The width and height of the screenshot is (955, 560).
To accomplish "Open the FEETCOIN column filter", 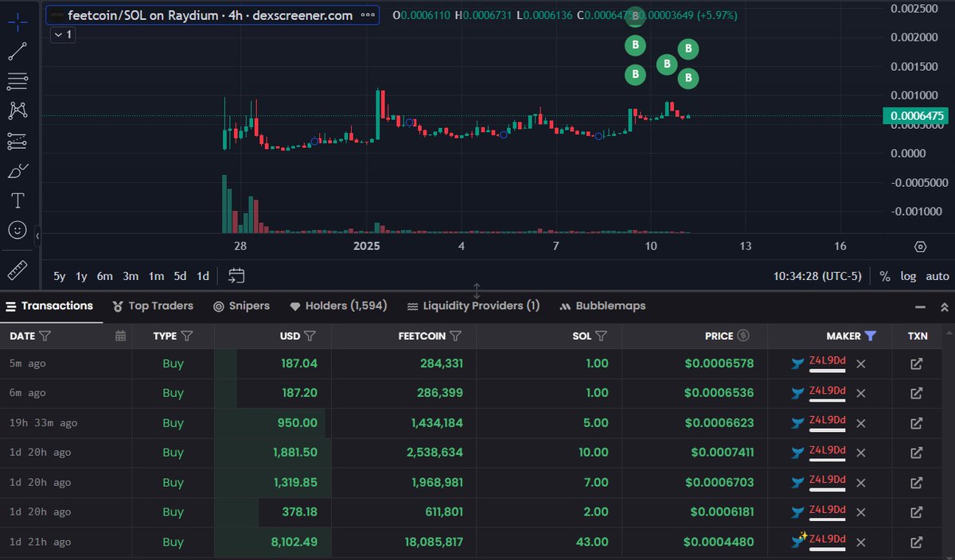I will pos(456,336).
